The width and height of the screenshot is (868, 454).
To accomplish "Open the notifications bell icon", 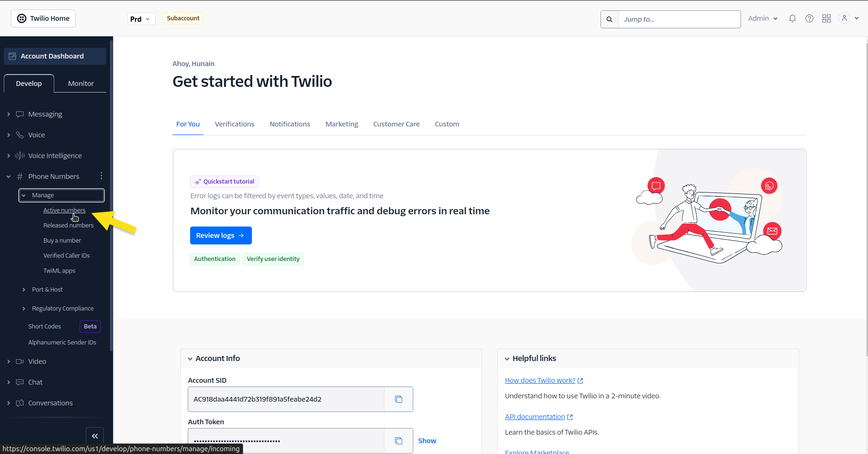I will coord(793,18).
